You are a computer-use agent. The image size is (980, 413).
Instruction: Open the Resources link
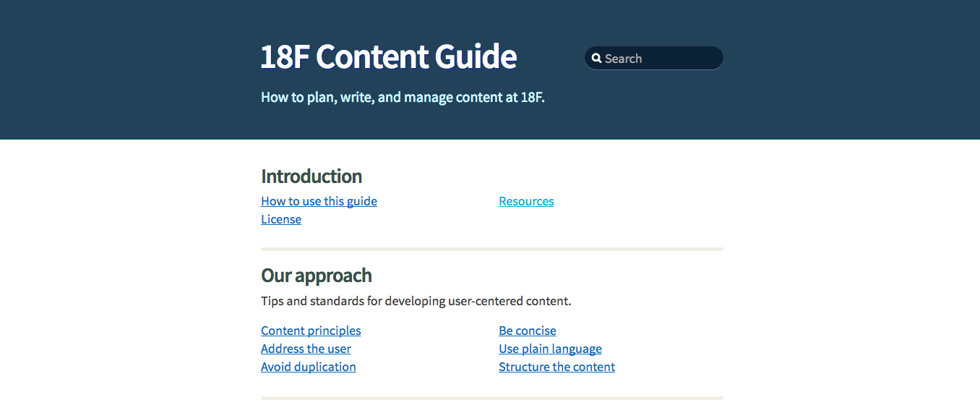click(526, 201)
